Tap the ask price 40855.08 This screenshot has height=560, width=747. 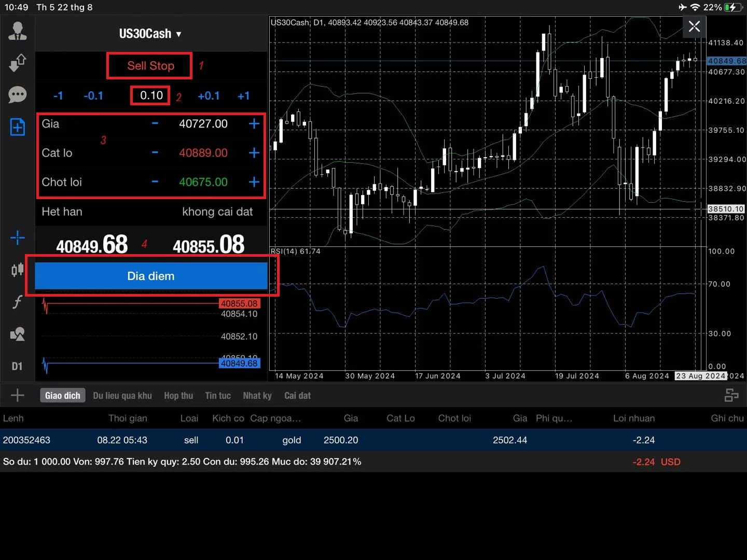click(209, 244)
